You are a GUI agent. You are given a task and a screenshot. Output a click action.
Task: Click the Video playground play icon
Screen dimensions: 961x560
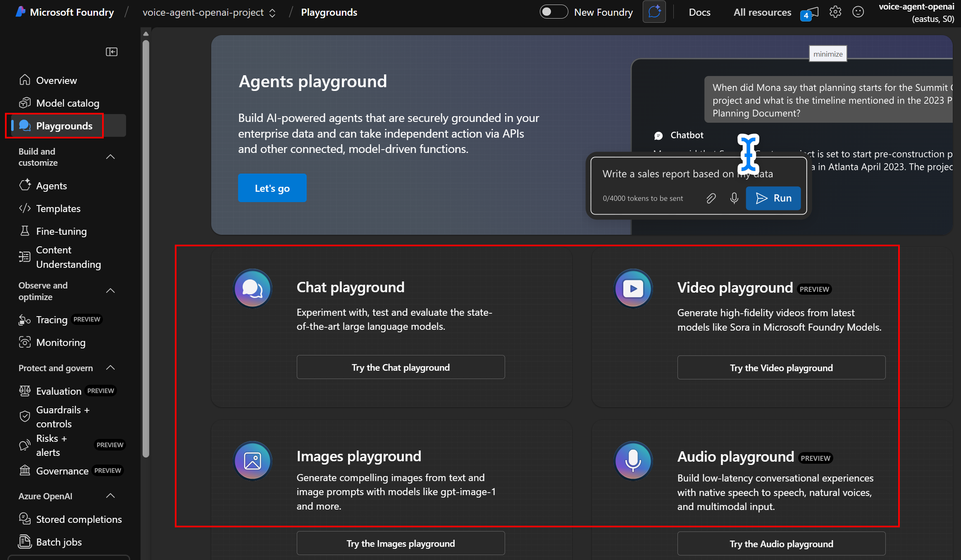click(633, 288)
